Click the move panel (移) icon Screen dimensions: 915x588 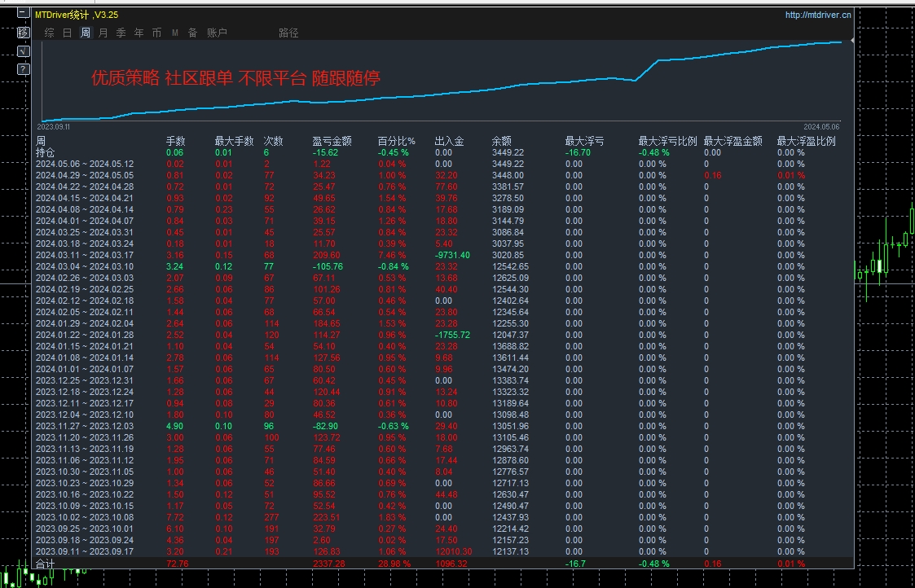[23, 33]
